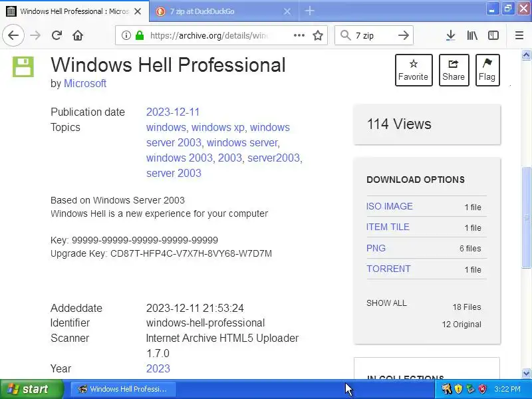532x399 pixels.
Task: Reload the current page
Action: tap(57, 35)
